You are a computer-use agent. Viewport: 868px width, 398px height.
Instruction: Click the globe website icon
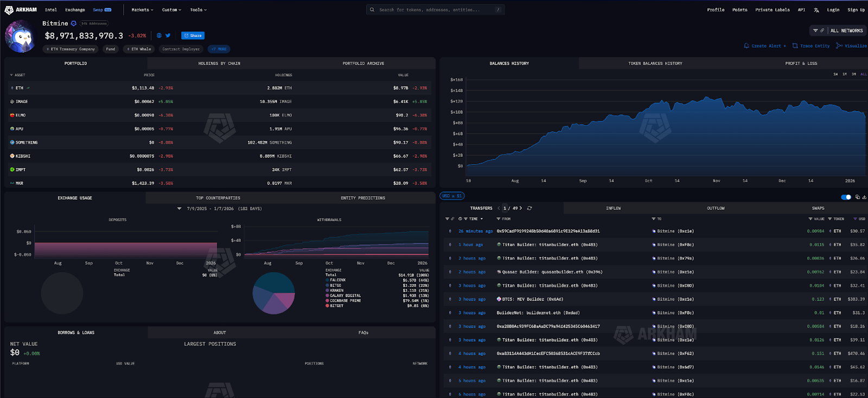point(159,36)
